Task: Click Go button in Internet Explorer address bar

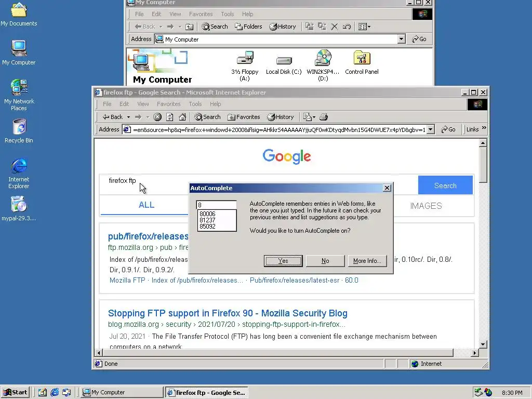Action: 448,129
